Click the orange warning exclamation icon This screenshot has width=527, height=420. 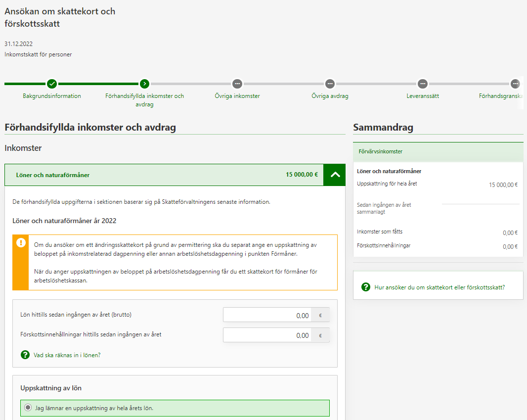point(21,243)
